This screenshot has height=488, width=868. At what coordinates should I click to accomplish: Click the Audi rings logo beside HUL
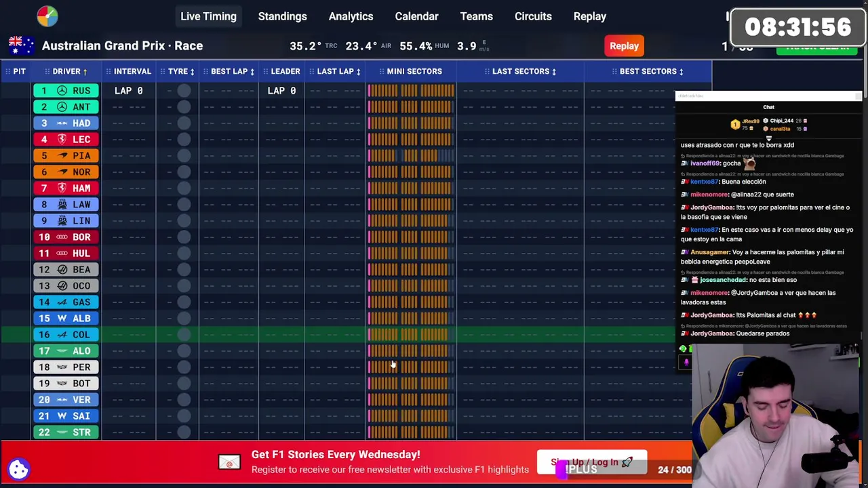pyautogui.click(x=62, y=253)
